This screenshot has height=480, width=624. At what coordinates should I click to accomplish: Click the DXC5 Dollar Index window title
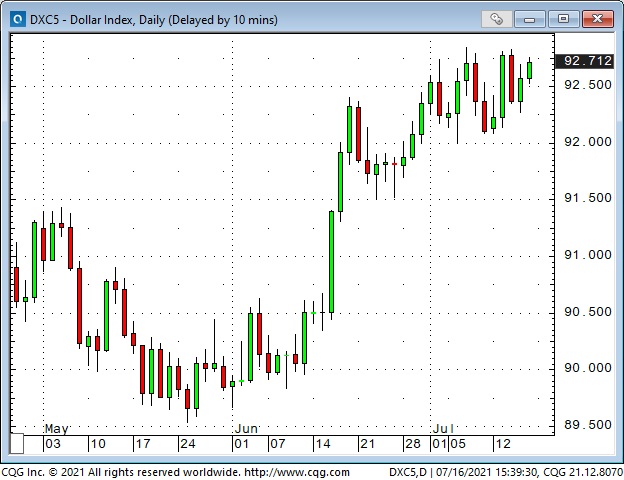pos(154,20)
